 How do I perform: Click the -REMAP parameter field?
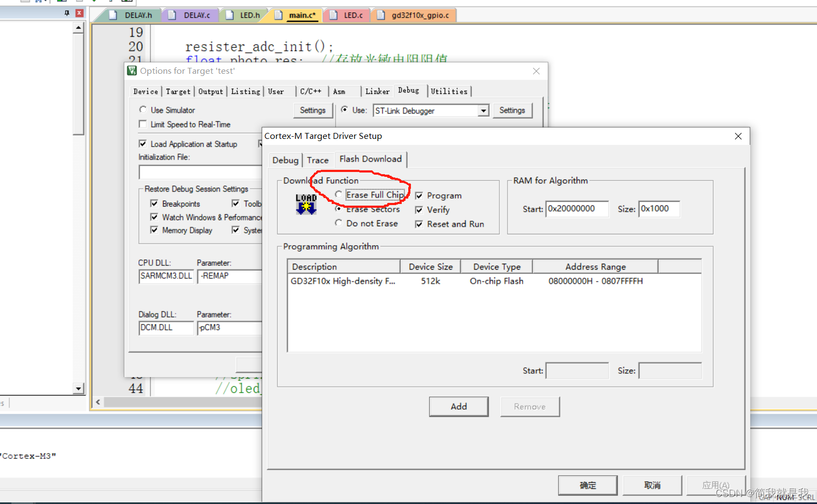click(231, 276)
